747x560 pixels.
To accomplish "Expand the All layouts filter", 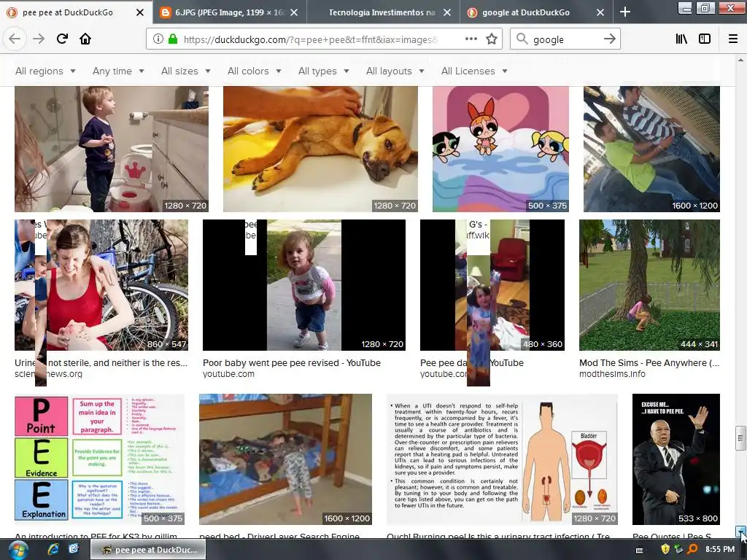I will coord(395,71).
